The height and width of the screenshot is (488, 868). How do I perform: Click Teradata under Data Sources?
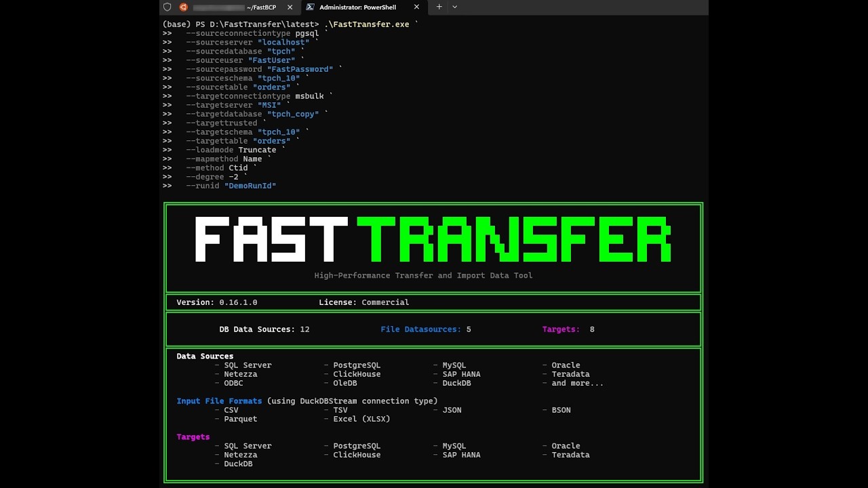pyautogui.click(x=570, y=374)
